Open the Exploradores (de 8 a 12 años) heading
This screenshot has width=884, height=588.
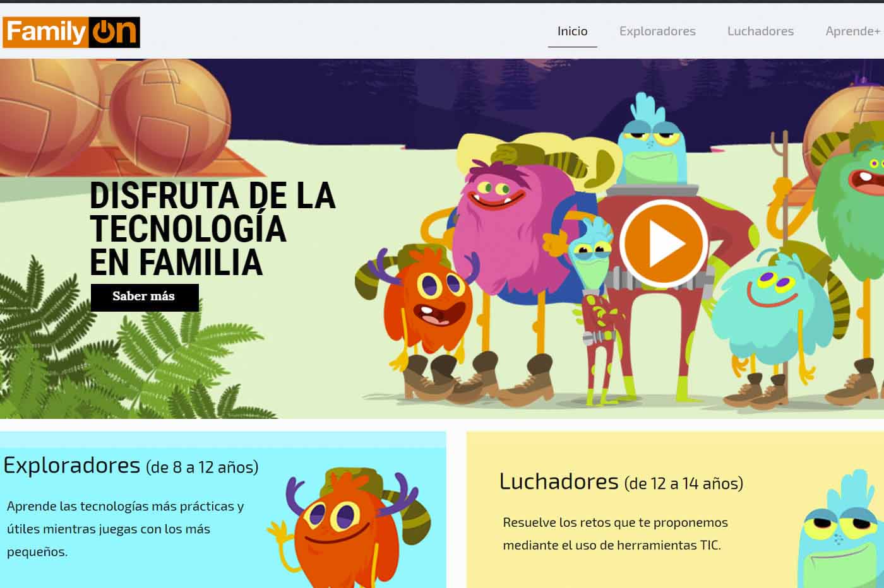click(131, 466)
